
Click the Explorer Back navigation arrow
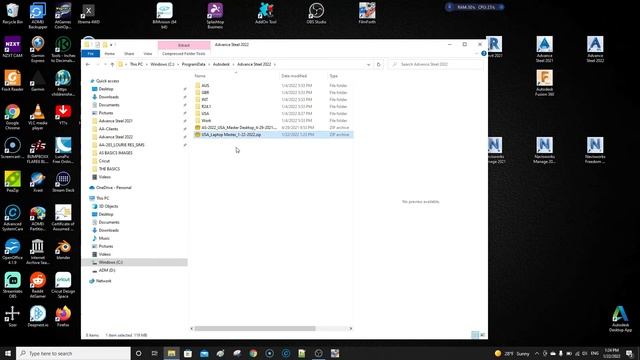tap(88, 64)
